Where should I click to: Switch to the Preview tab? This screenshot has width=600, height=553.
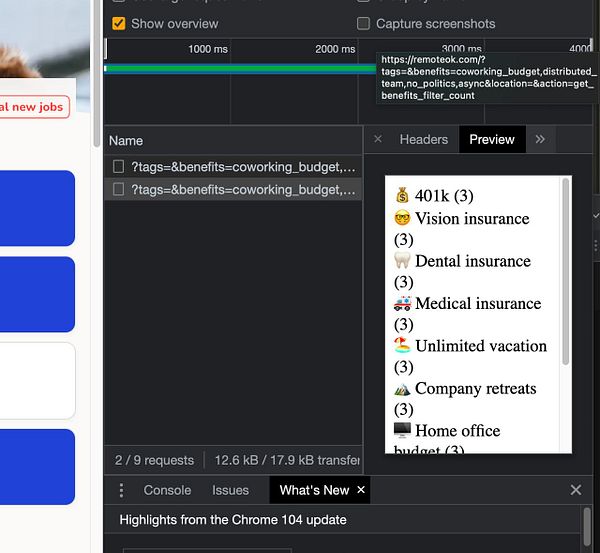pos(492,139)
